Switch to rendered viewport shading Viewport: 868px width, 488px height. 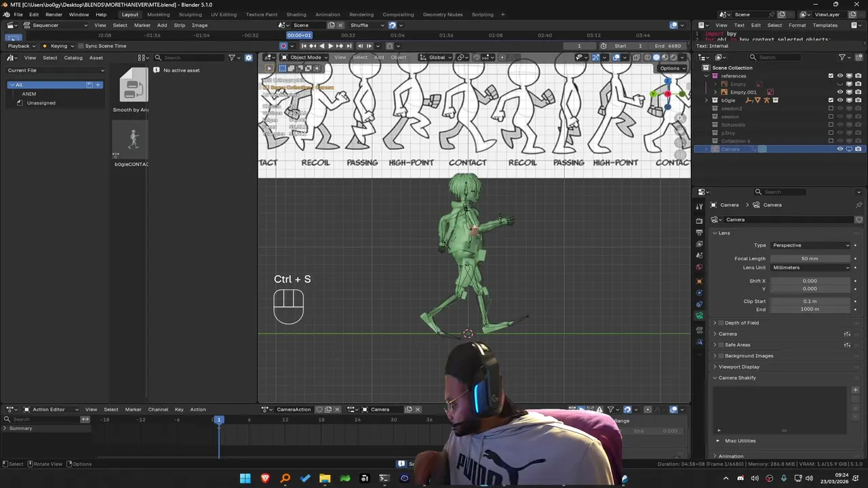click(x=673, y=58)
